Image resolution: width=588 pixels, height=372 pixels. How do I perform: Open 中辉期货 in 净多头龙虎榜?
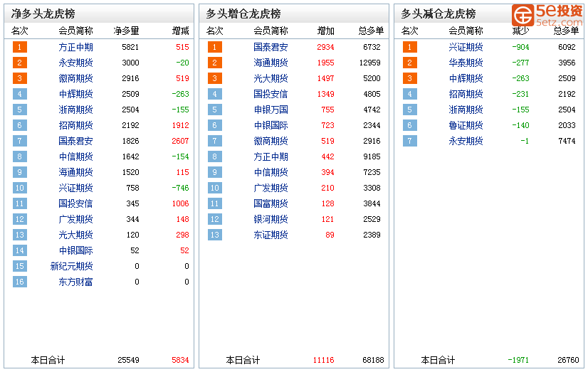pyautogui.click(x=75, y=94)
